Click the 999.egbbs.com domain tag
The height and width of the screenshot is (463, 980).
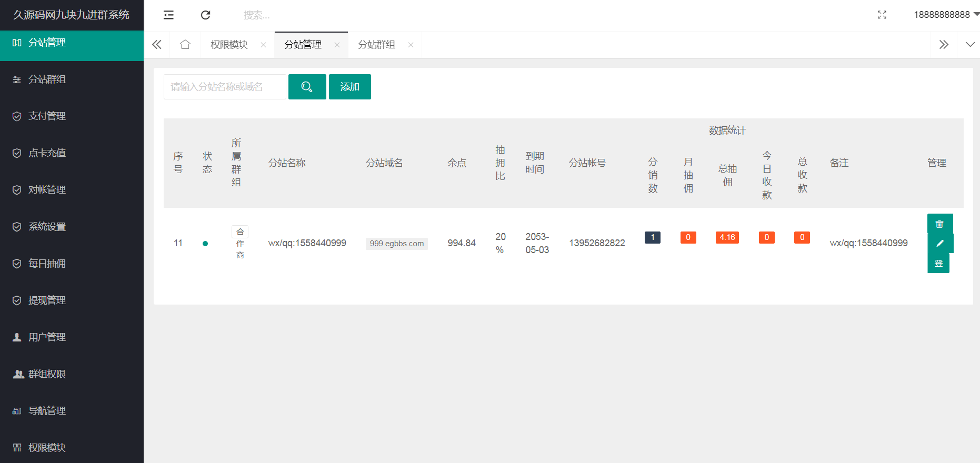(x=396, y=244)
